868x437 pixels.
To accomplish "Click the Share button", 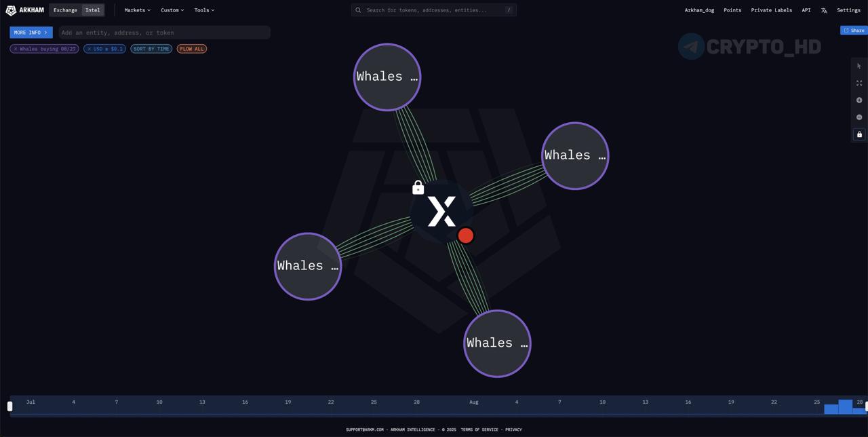I will point(854,31).
